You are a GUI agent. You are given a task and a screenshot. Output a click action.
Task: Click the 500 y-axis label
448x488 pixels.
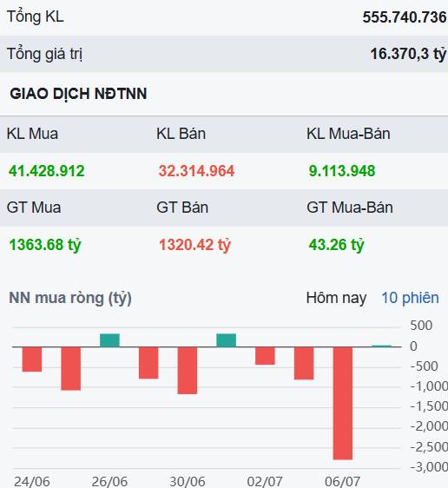click(x=421, y=326)
